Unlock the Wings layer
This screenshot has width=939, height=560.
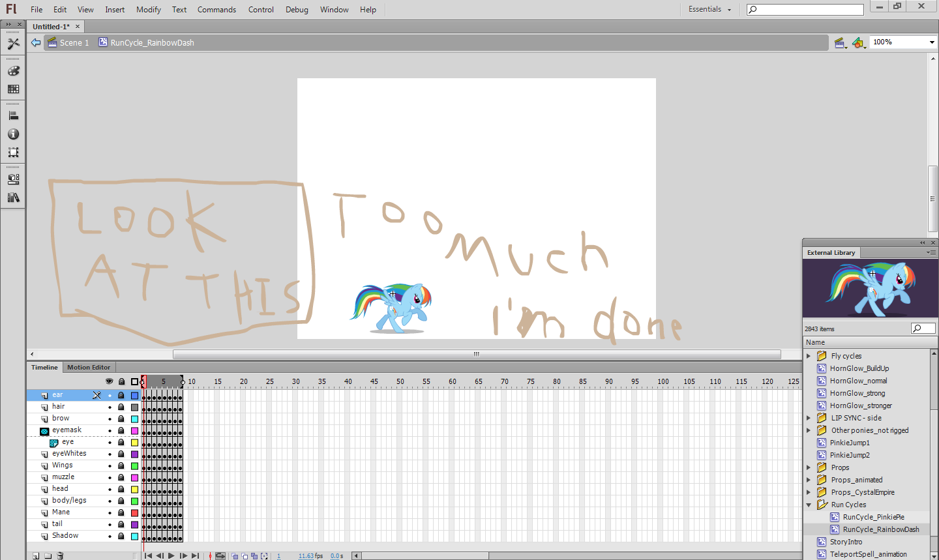click(121, 466)
